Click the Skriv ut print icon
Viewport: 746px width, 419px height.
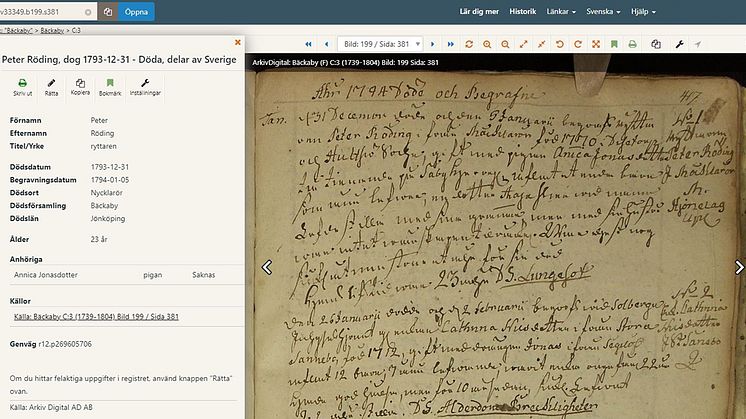click(22, 83)
